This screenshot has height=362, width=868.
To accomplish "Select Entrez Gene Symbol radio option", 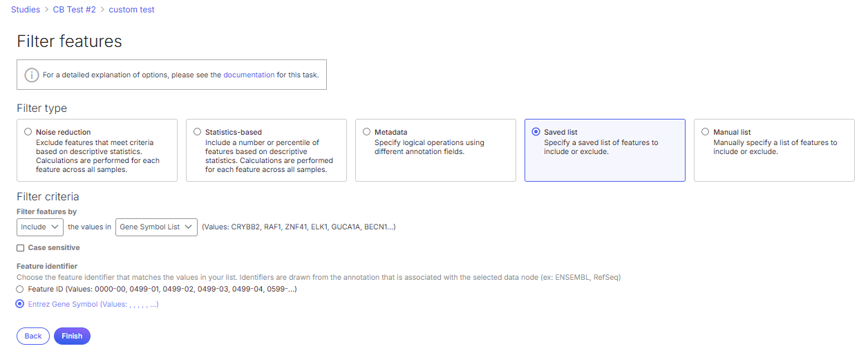I will (21, 304).
